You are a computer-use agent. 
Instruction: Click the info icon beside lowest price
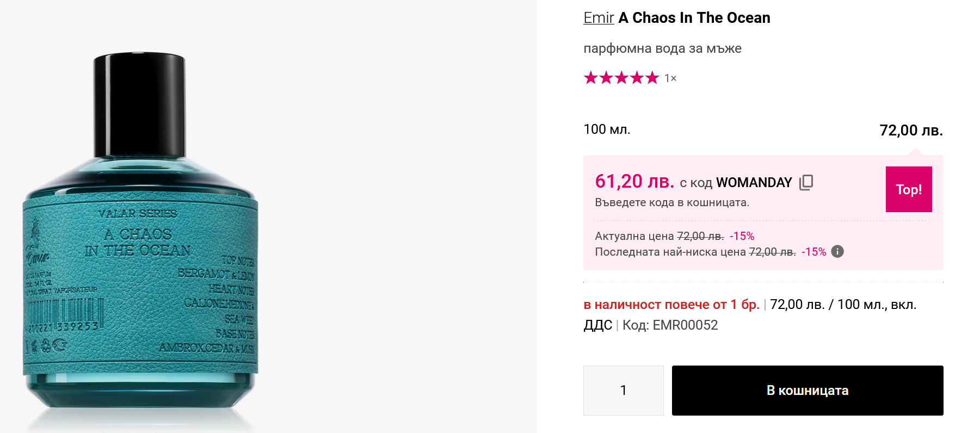click(837, 251)
